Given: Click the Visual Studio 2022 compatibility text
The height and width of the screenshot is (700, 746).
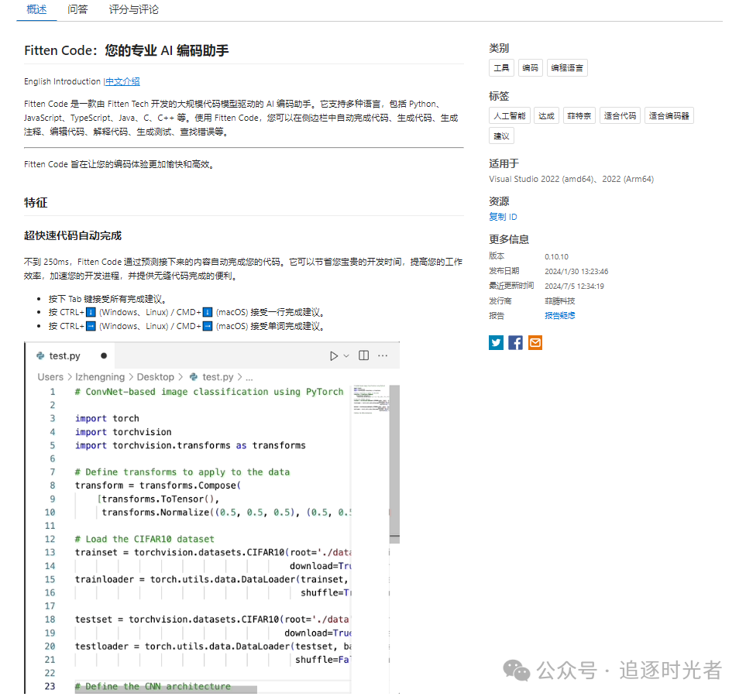Looking at the screenshot, I should [572, 180].
